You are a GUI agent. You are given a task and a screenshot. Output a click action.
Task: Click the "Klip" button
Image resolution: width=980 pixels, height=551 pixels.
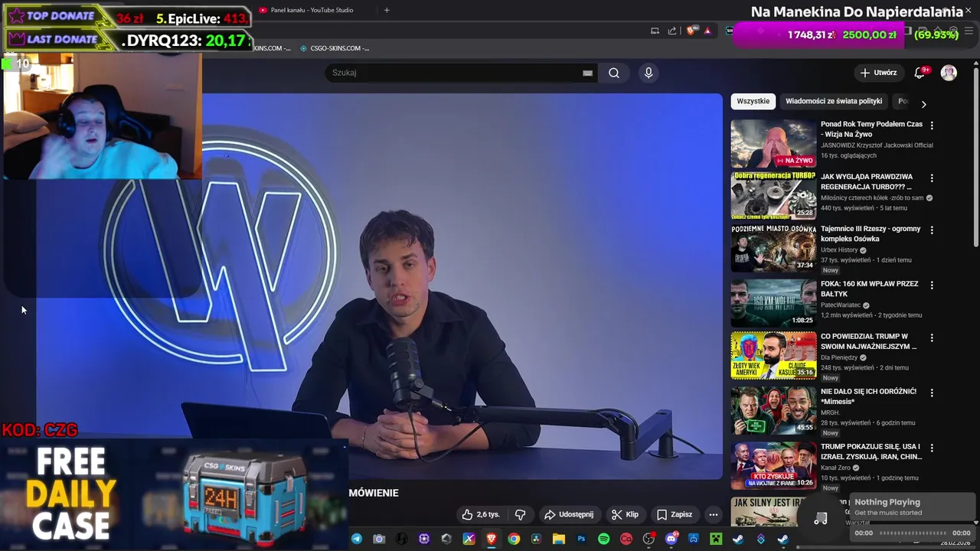(625, 514)
